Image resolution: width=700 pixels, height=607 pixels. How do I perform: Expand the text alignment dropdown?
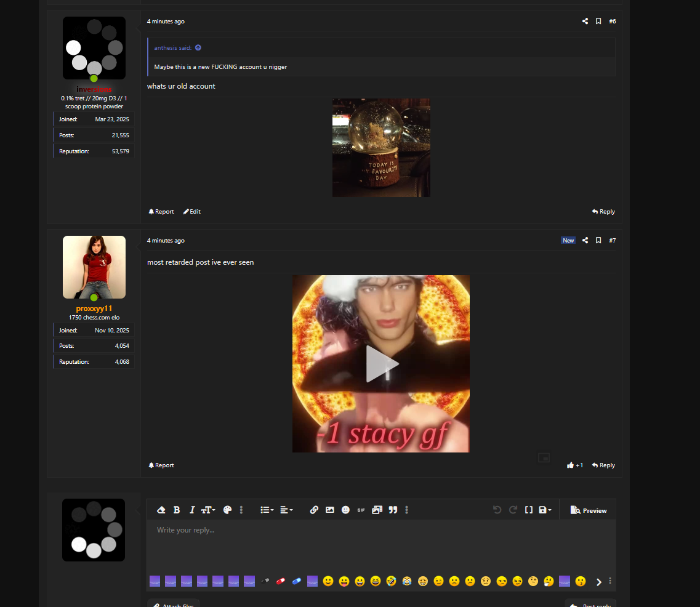(287, 510)
